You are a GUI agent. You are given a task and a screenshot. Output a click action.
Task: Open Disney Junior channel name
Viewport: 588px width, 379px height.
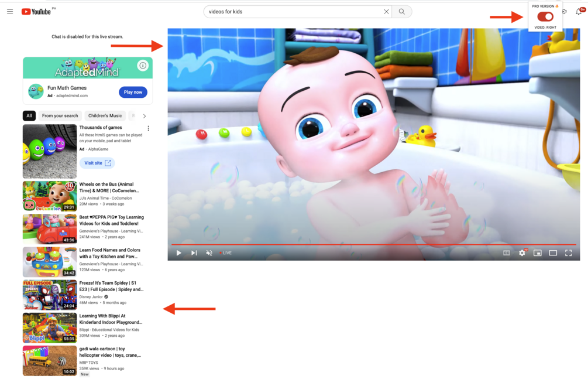coord(91,297)
